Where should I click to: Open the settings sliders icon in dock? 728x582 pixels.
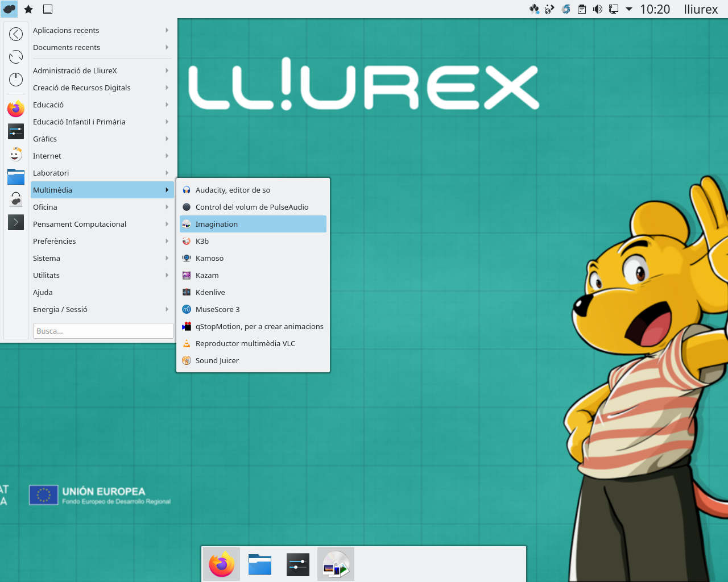tap(298, 564)
